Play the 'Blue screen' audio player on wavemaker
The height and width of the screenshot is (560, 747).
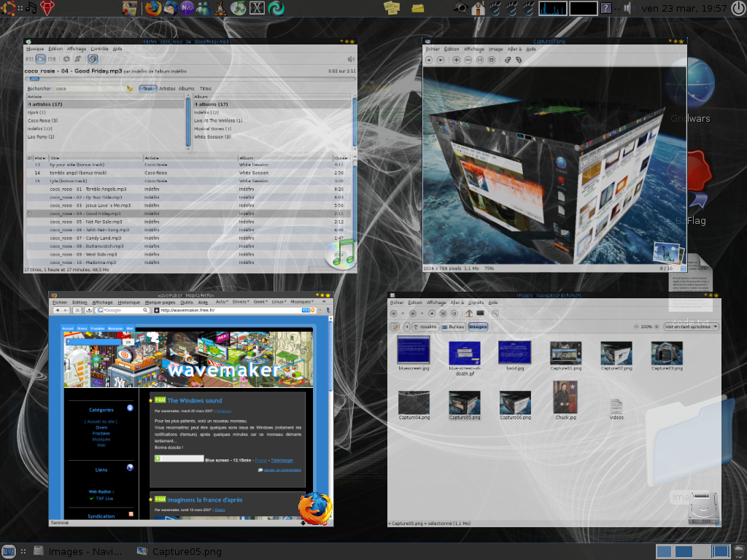pos(158,459)
